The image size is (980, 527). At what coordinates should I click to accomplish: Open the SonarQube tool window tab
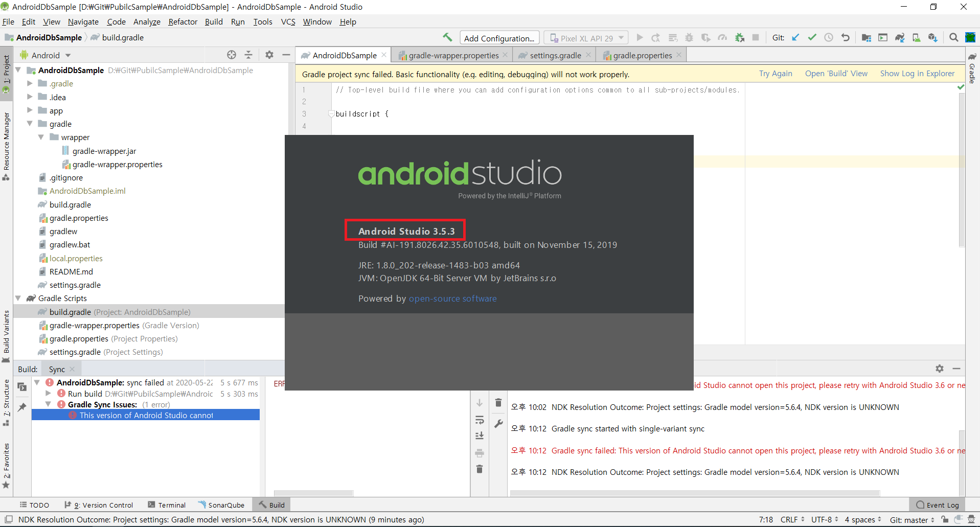coord(221,505)
